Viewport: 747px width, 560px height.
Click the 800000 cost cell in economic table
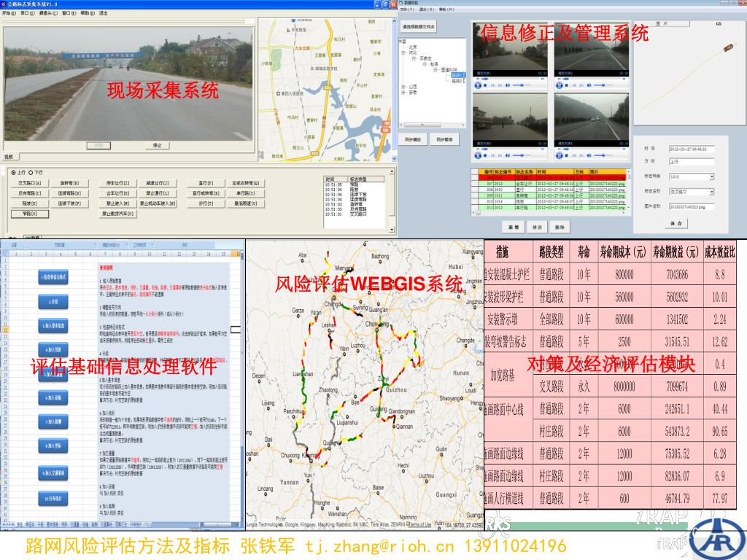624,274
